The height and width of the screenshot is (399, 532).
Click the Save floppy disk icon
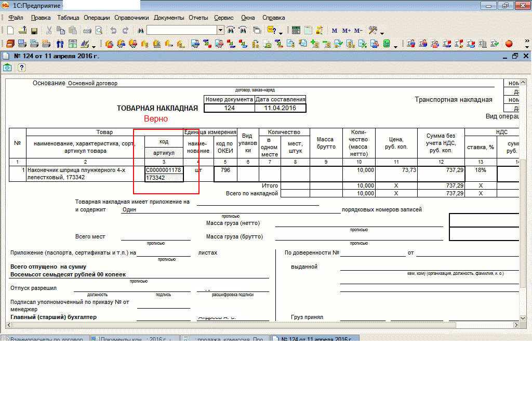tap(34, 31)
